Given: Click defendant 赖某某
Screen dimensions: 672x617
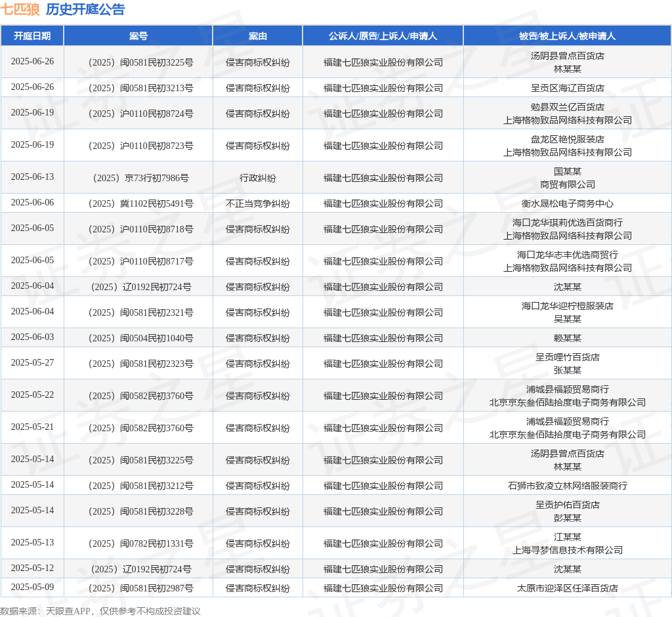Looking at the screenshot, I should (x=568, y=338).
